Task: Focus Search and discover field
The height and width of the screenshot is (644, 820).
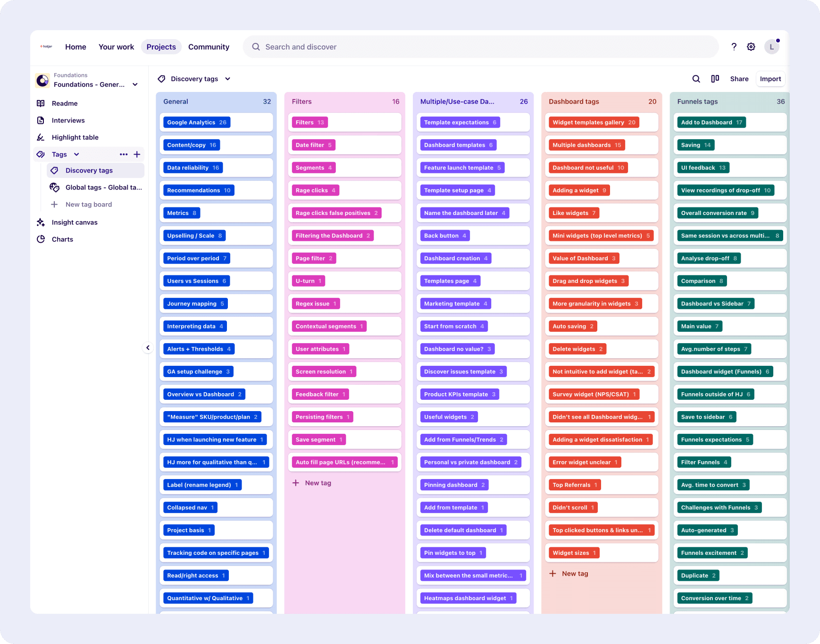Action: pos(480,47)
